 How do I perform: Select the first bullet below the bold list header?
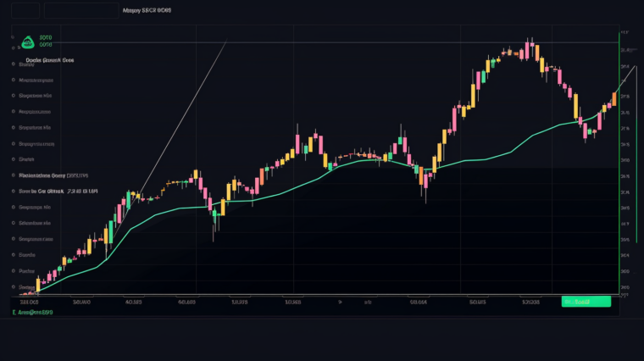(x=14, y=80)
